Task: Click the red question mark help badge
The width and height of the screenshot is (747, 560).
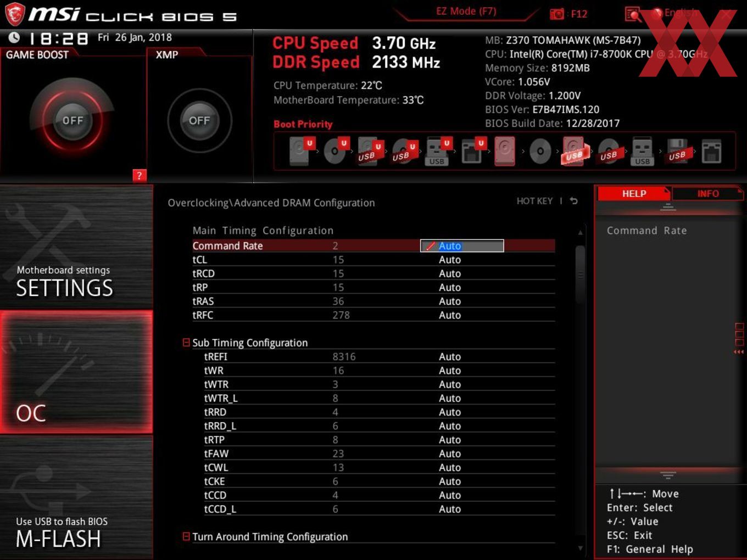Action: point(140,176)
